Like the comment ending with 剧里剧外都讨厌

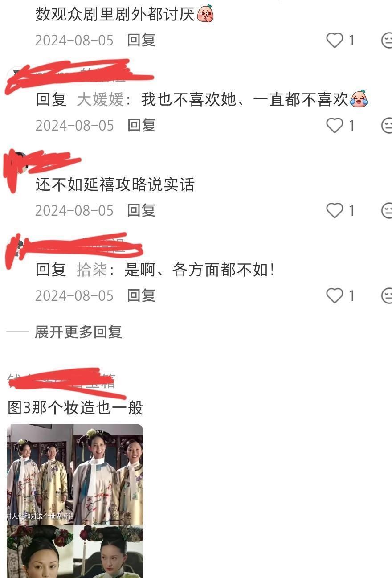[335, 41]
